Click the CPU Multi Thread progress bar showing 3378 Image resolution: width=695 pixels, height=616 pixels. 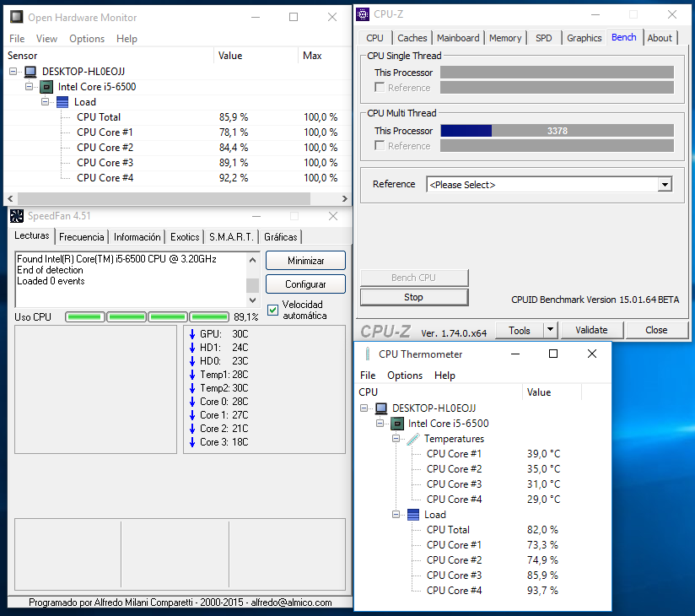point(558,131)
